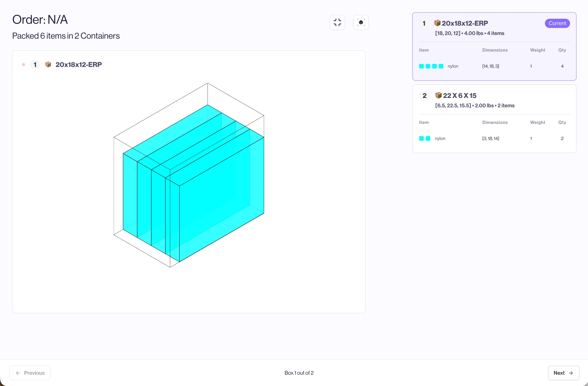The width and height of the screenshot is (588, 386).
Task: Click the Weight column header in container 2
Action: (537, 122)
